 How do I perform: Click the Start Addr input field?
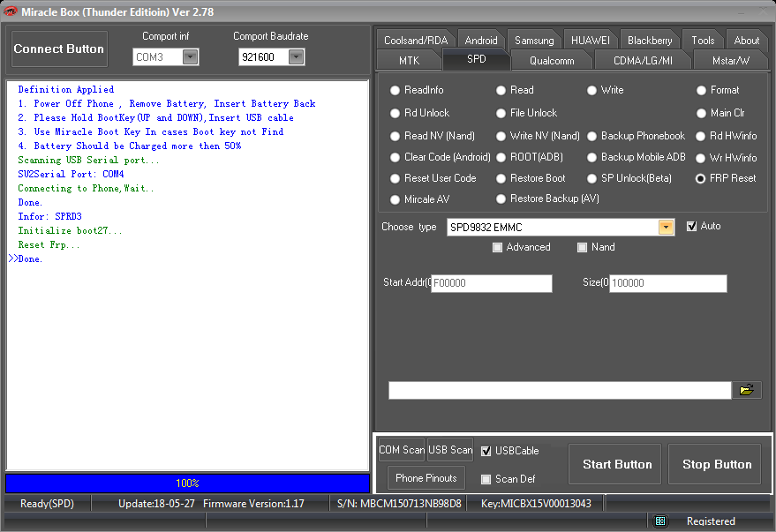point(492,283)
